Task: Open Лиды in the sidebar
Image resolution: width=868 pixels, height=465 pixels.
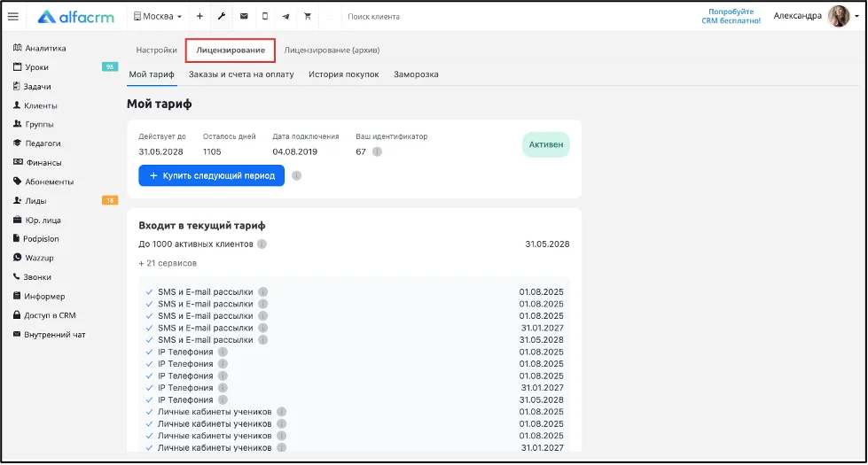Action: pos(29,201)
